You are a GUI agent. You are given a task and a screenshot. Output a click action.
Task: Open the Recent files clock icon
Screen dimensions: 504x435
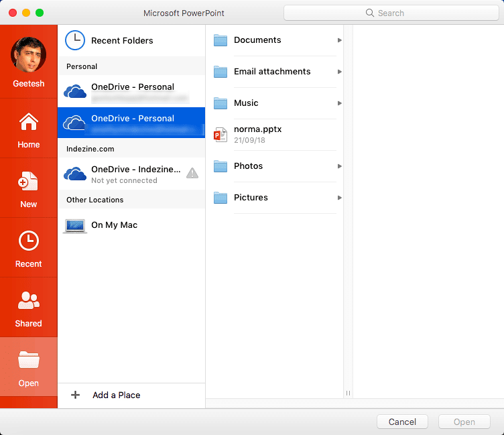point(28,241)
